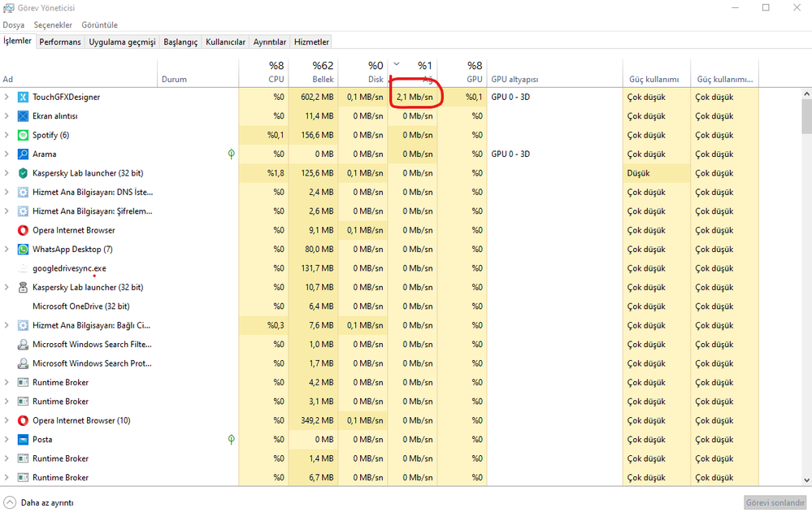The width and height of the screenshot is (812, 517).
Task: Click the WhatsApp Desktop icon
Action: pos(23,250)
